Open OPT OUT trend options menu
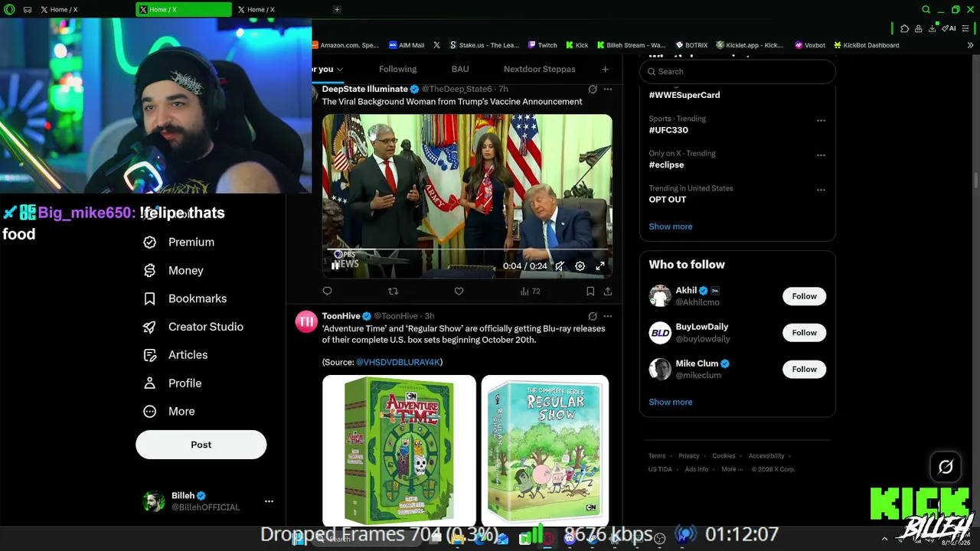The image size is (980, 551). [x=821, y=190]
